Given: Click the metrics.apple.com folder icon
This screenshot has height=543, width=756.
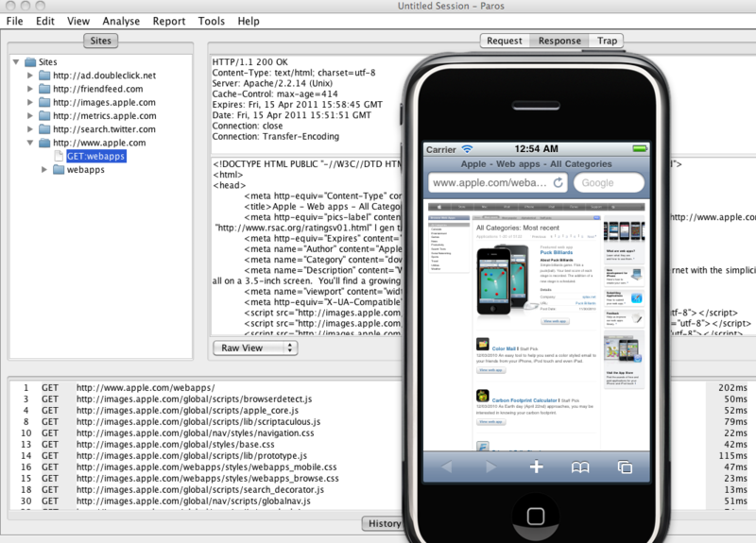Looking at the screenshot, I should pyautogui.click(x=44, y=116).
